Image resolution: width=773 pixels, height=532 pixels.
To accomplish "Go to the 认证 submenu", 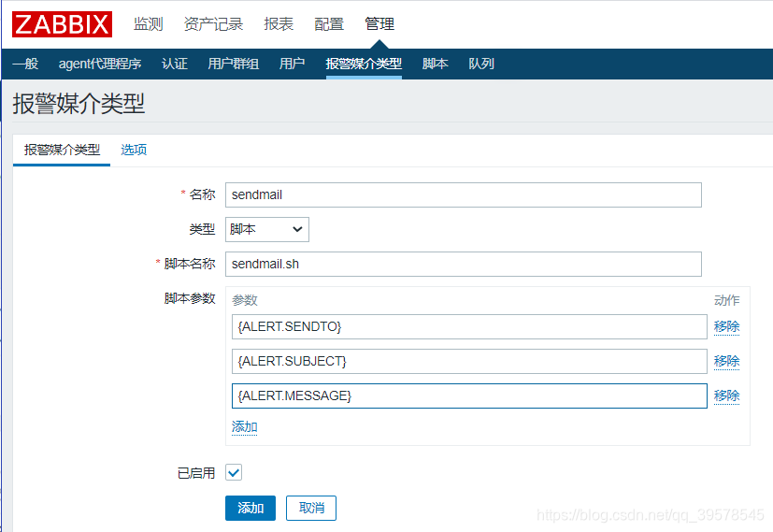I will [175, 64].
